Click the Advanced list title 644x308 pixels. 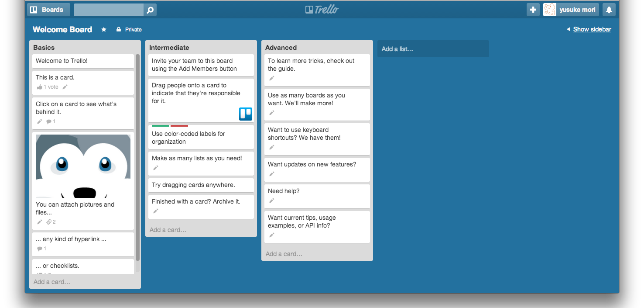[x=281, y=48]
